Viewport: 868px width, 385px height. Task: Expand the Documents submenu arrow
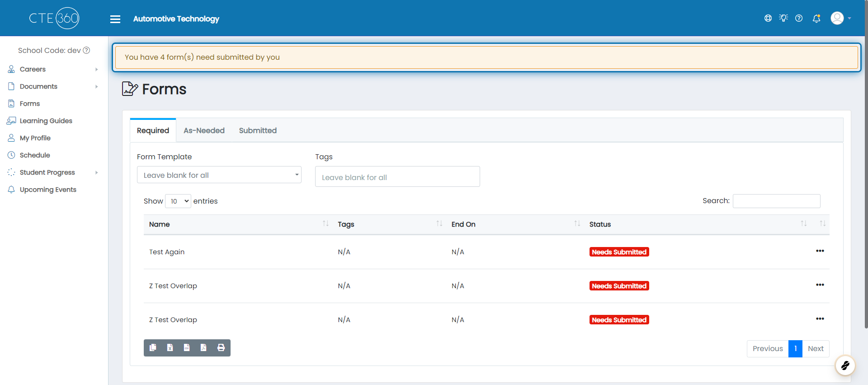(x=97, y=86)
